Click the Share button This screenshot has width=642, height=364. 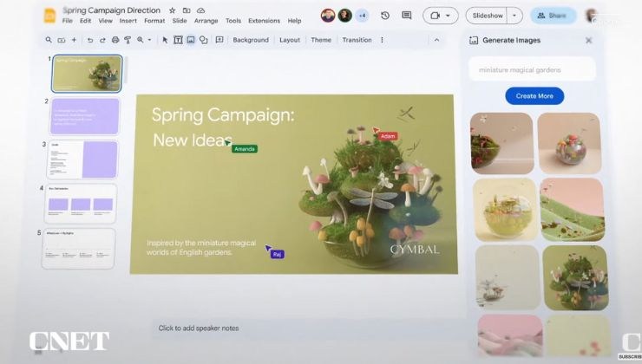[554, 16]
